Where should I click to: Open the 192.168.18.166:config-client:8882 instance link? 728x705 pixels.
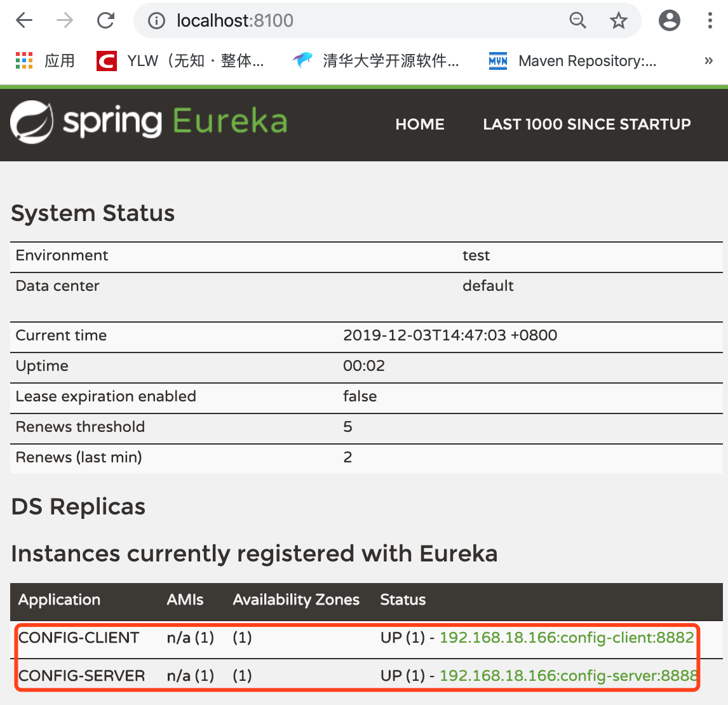pos(567,638)
